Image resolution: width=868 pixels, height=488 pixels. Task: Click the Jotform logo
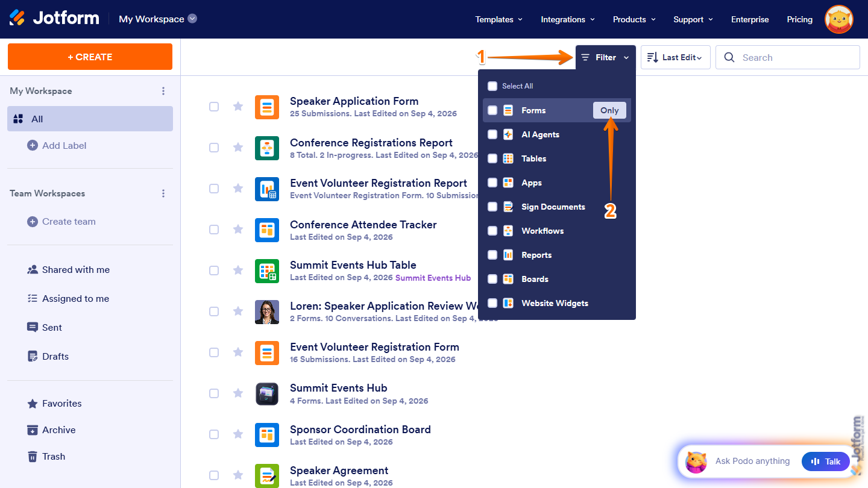(x=54, y=18)
